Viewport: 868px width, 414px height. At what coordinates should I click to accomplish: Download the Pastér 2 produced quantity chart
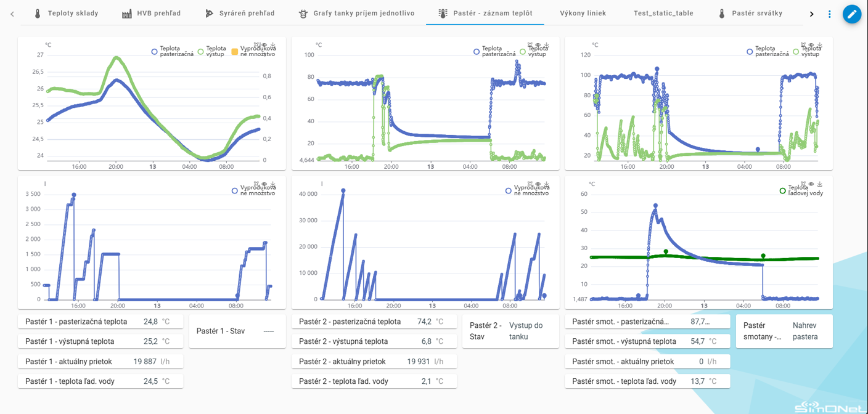(x=546, y=184)
